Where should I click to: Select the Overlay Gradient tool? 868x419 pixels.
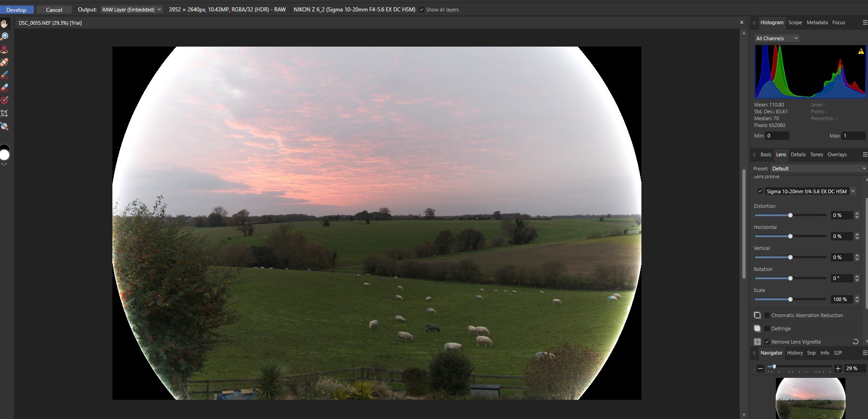(x=5, y=100)
